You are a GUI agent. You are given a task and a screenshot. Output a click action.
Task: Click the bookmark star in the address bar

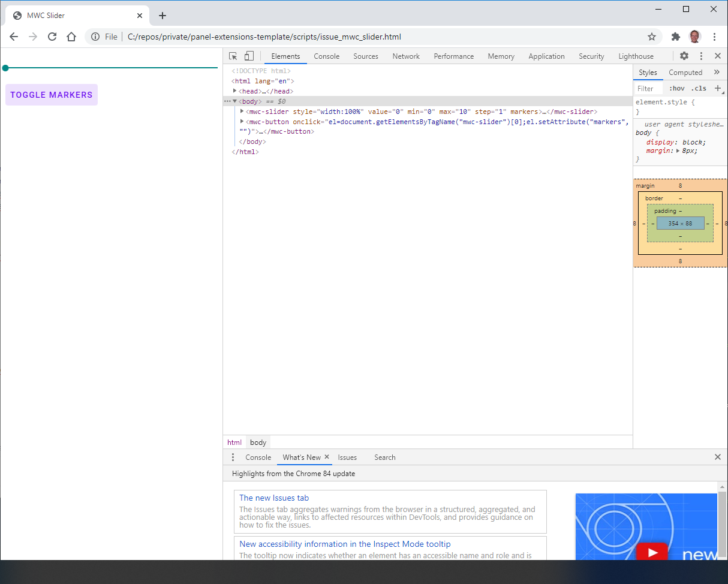click(x=652, y=37)
